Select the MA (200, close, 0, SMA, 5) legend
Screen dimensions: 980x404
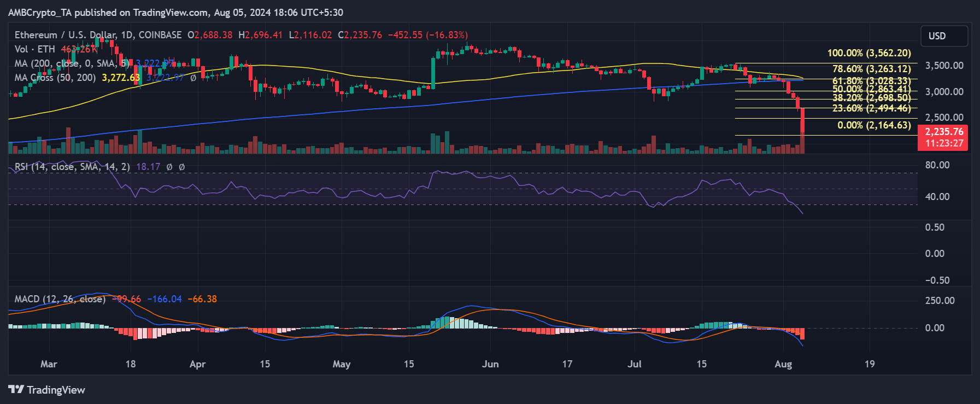click(73, 63)
